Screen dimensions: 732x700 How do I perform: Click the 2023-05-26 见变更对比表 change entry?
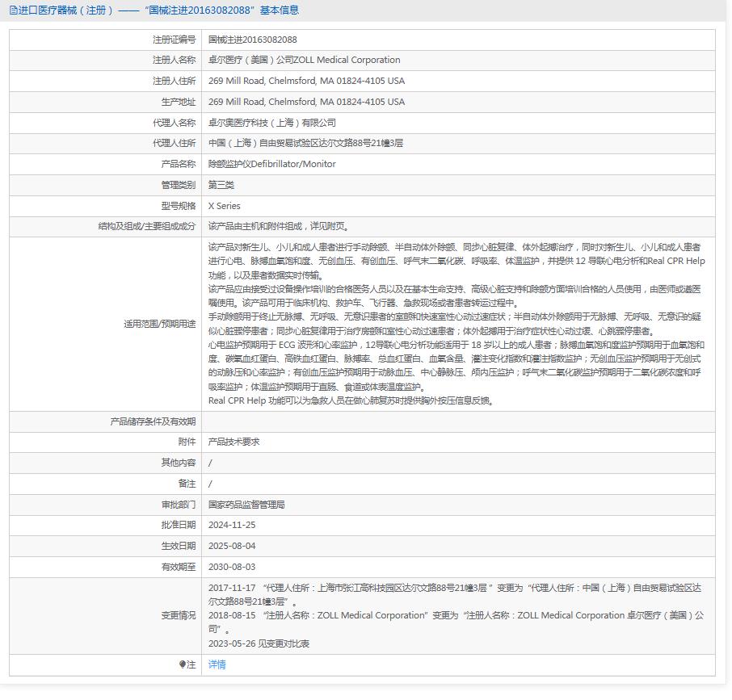click(x=259, y=643)
